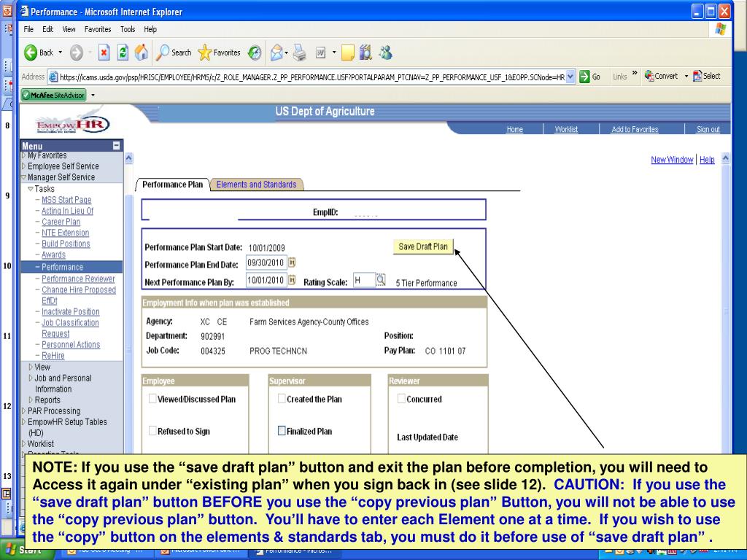This screenshot has height=560, width=747.
Task: Open the Favorites star button
Action: tap(219, 52)
